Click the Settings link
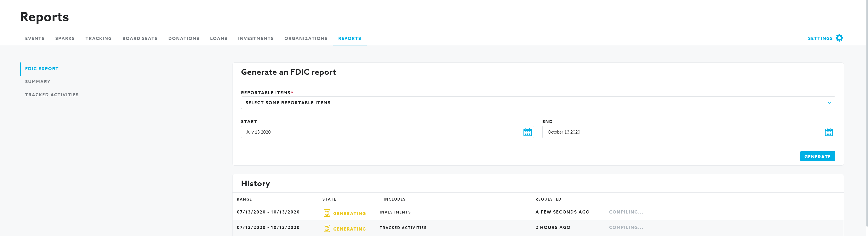The image size is (868, 236). 820,38
